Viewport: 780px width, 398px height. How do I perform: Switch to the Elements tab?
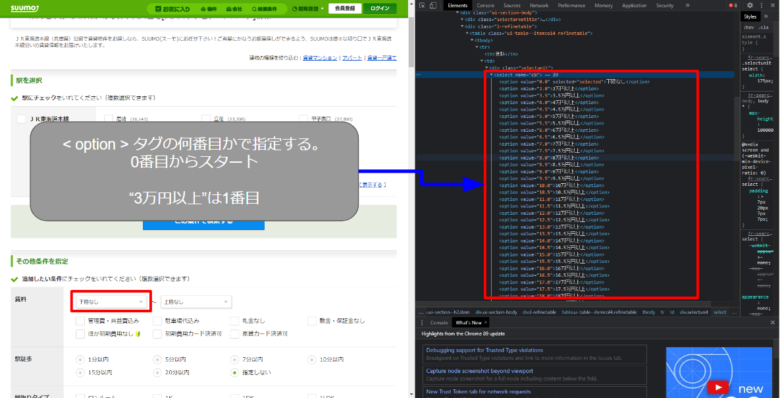[x=457, y=5]
